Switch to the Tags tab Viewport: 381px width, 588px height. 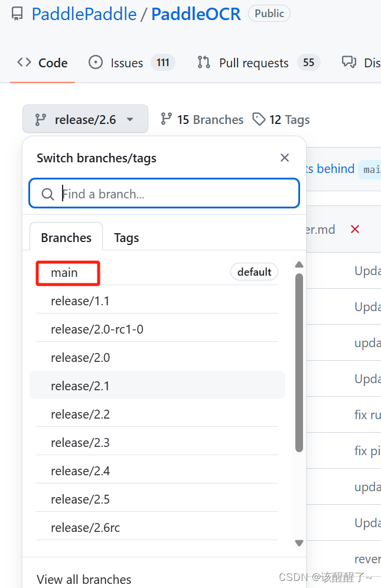pyautogui.click(x=126, y=237)
